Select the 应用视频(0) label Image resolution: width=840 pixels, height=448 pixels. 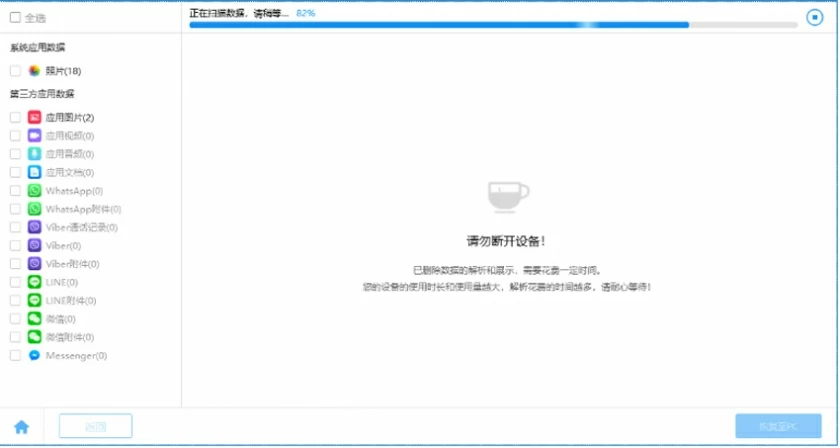pyautogui.click(x=70, y=136)
